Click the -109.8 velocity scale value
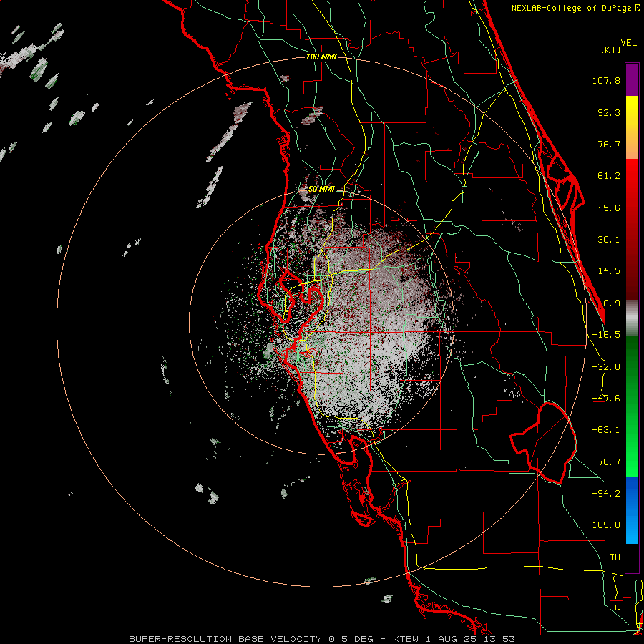 (603, 525)
